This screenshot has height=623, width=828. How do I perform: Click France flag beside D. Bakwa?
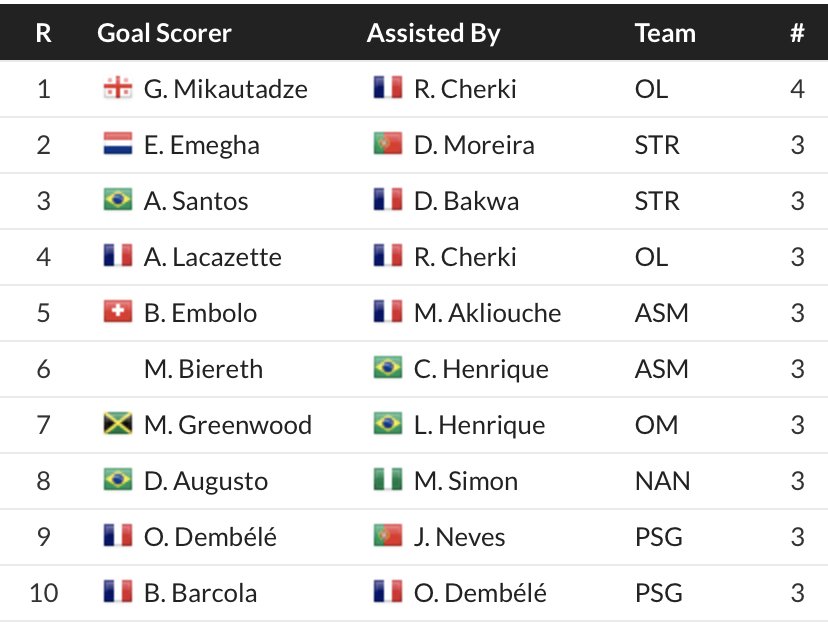tap(388, 200)
